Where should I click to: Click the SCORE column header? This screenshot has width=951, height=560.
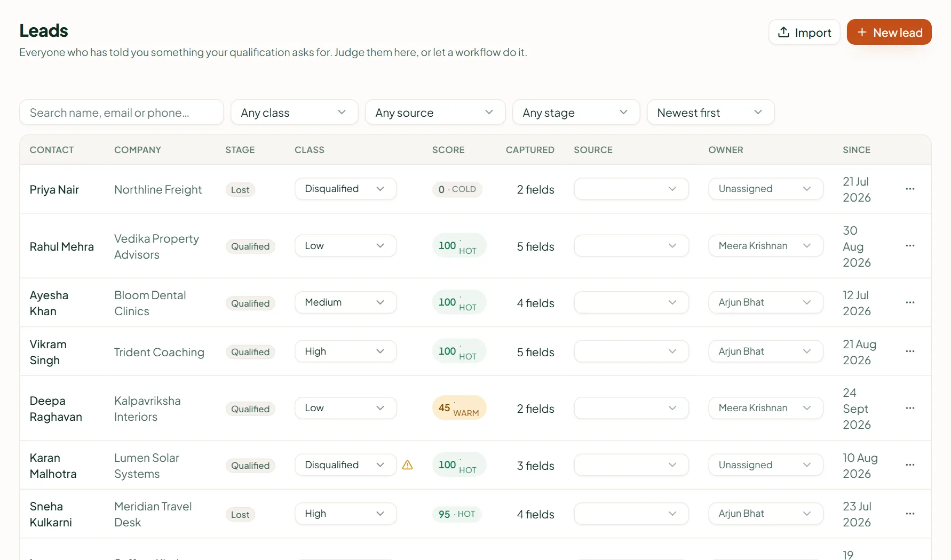pos(448,150)
